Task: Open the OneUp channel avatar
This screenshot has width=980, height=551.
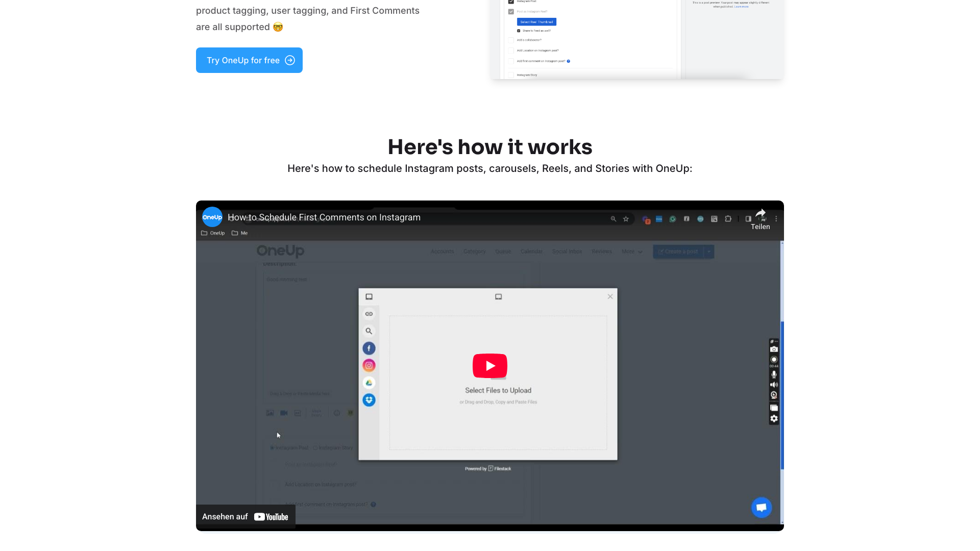Action: 212,217
